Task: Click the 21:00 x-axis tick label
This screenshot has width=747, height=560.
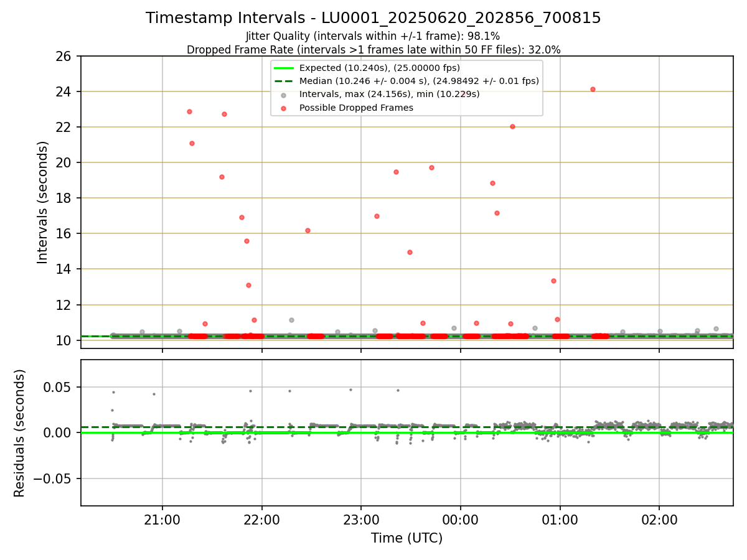Action: click(x=162, y=520)
